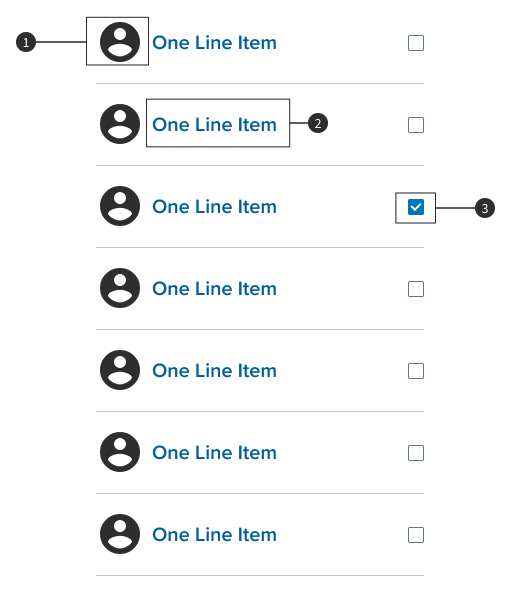Click annotation marker number 1
Viewport: 532px width, 604px height.
click(26, 42)
